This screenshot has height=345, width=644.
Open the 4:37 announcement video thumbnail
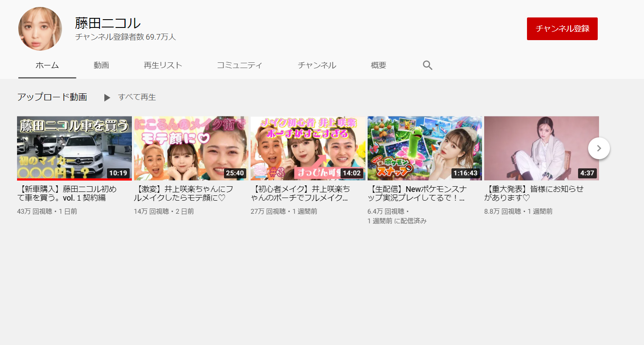(541, 148)
